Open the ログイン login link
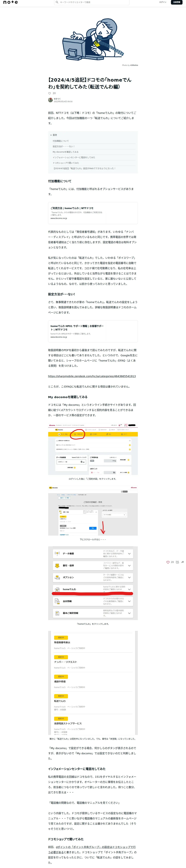Screen dimensions: 186x868 point(163,2)
